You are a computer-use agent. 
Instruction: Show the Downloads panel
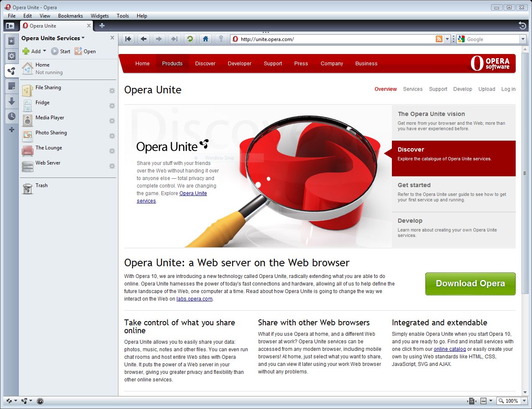coord(12,101)
